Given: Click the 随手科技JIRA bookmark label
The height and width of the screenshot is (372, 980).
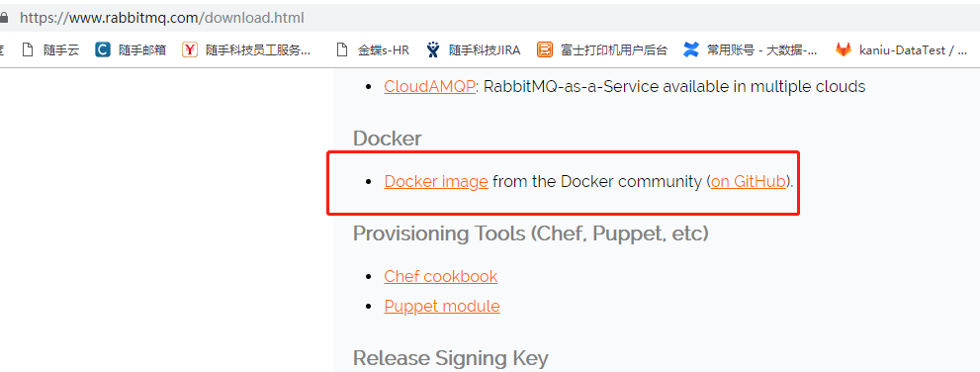Looking at the screenshot, I should (485, 50).
